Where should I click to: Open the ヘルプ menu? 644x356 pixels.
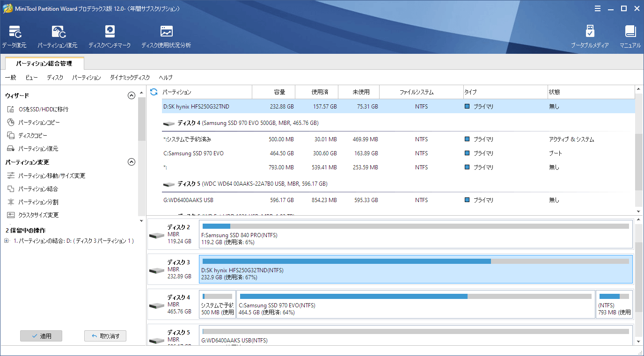click(x=165, y=78)
